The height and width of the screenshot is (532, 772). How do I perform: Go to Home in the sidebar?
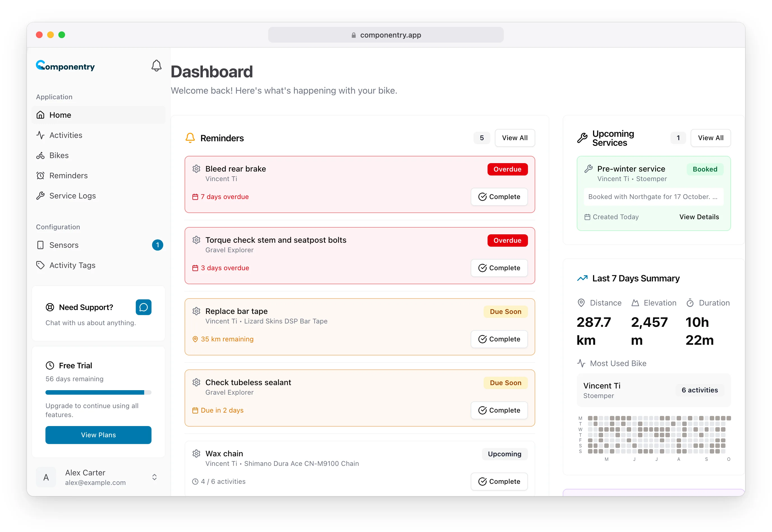tap(98, 115)
